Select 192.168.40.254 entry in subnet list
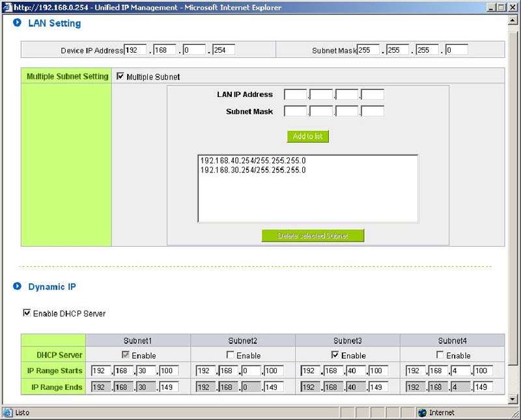The image size is (521, 420). point(253,160)
